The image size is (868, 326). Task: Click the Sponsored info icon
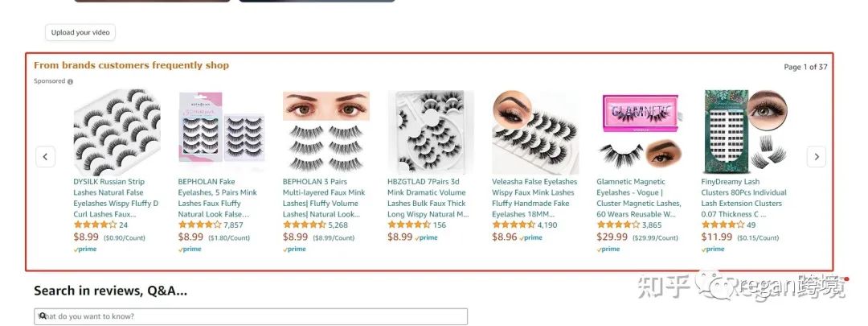[70, 81]
